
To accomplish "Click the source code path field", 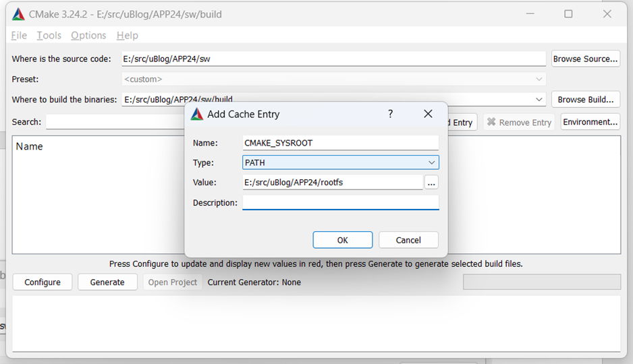I will 334,59.
